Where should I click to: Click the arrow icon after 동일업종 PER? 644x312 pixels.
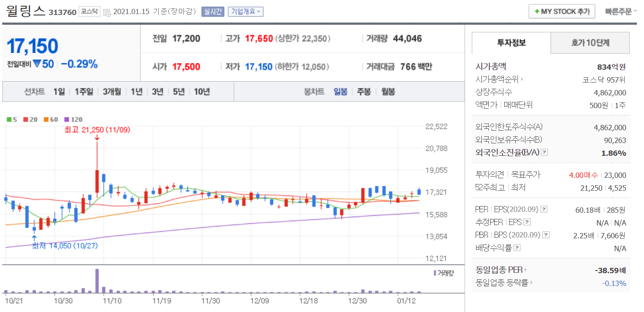point(525,270)
